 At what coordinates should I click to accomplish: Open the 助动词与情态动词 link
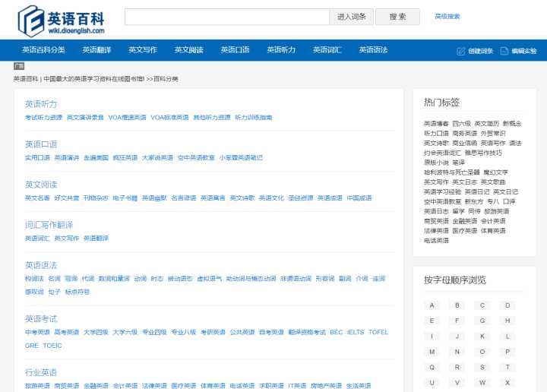(x=251, y=279)
